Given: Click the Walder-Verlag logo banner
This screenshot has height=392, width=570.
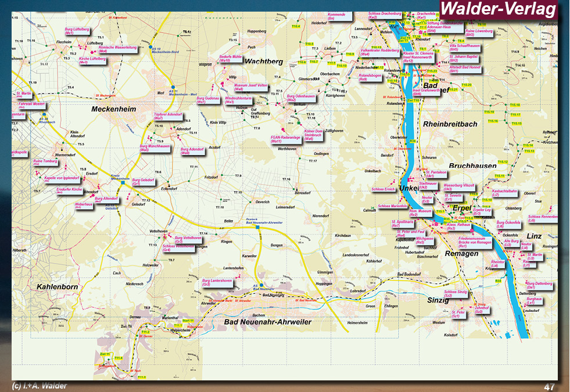Looking at the screenshot, I should tap(498, 9).
